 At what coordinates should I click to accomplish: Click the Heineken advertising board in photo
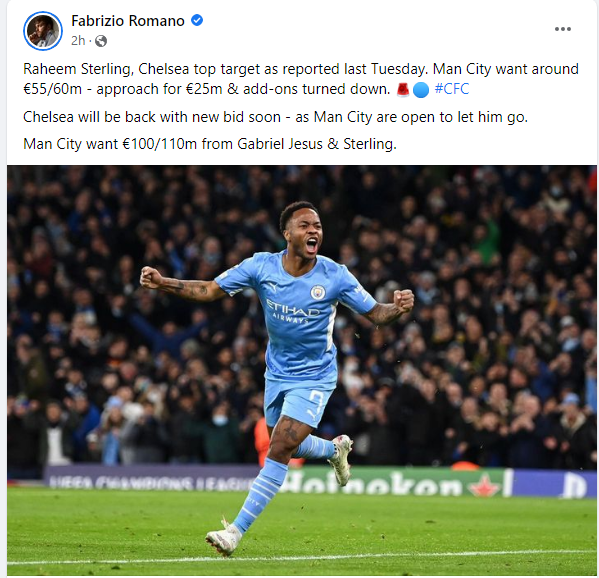pyautogui.click(x=393, y=483)
